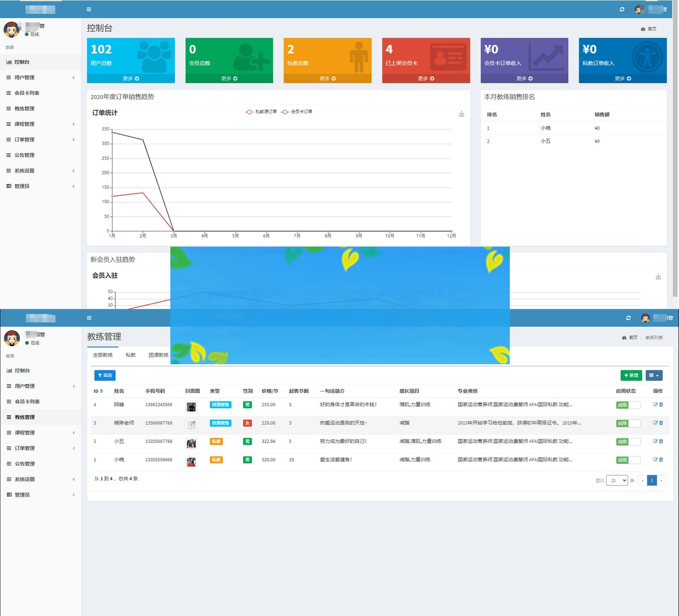Click the trash icon in 小晚's row
679x616 pixels.
pyautogui.click(x=661, y=460)
